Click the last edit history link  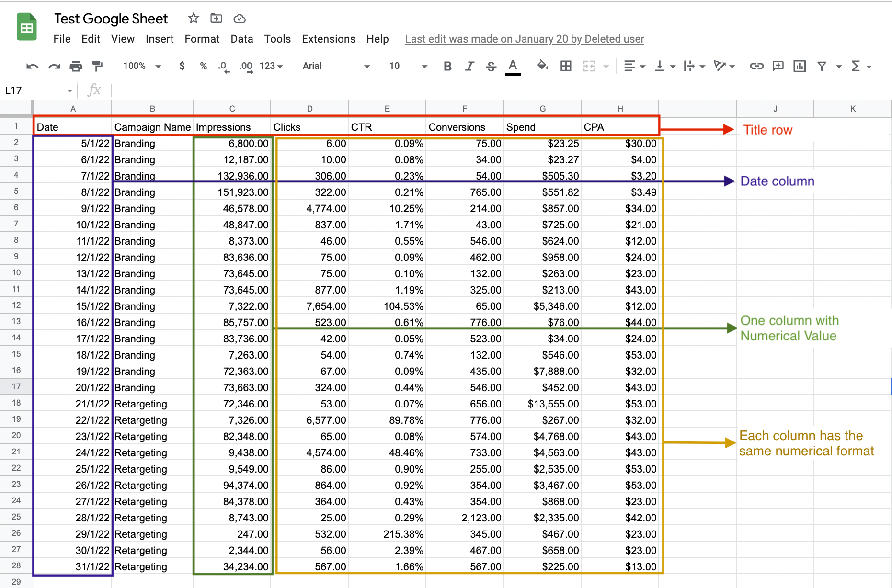point(524,39)
